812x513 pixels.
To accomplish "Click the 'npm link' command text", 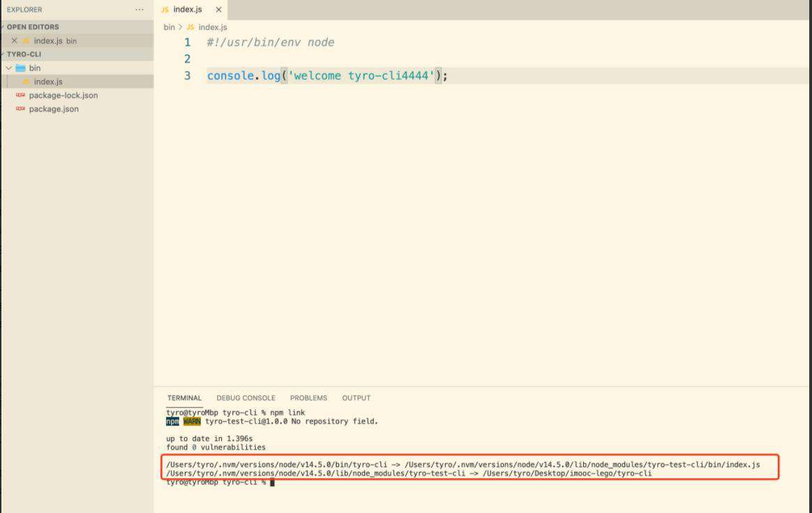I will pyautogui.click(x=287, y=413).
